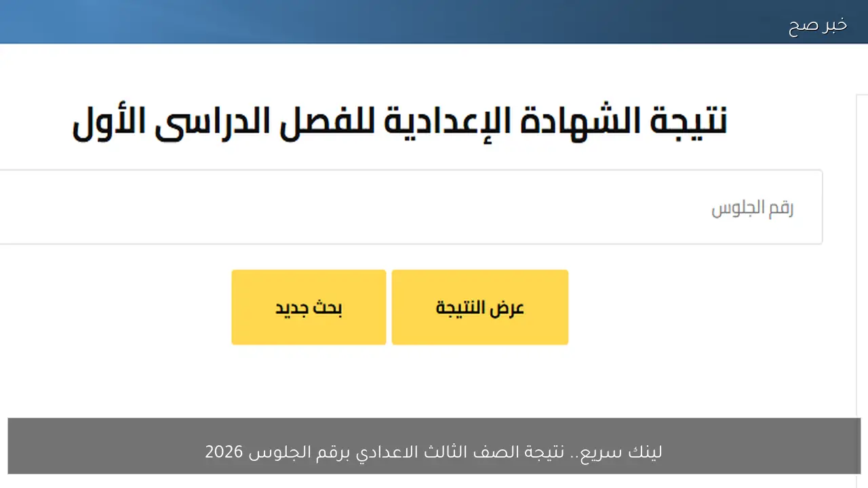Screen dimensions: 868x488
Task: Click the رقم الجلوس placeholder label
Action: tap(752, 207)
